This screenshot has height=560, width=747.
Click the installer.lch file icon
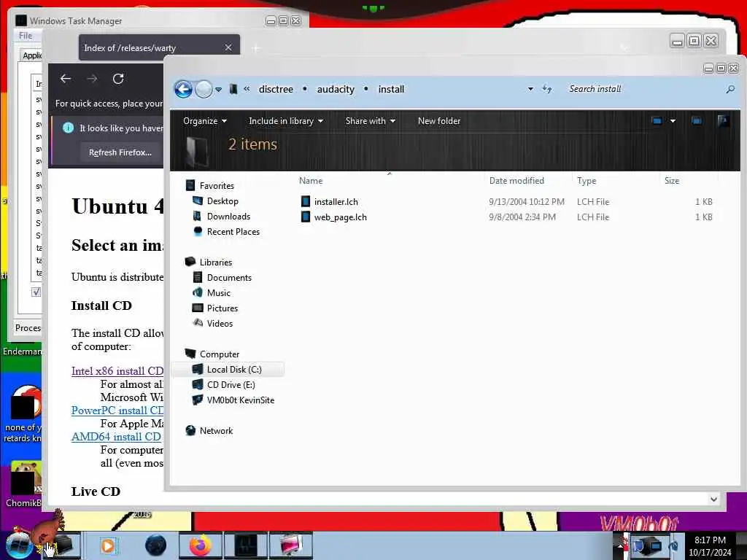pos(306,201)
